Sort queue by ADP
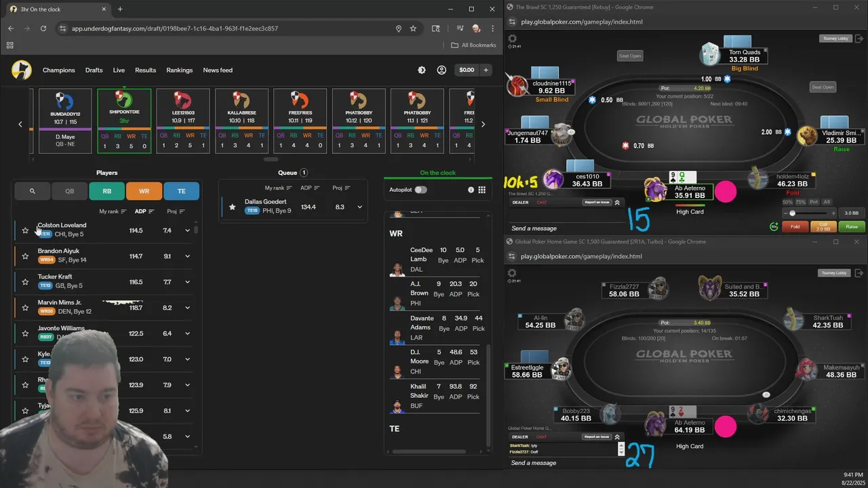 (311, 188)
